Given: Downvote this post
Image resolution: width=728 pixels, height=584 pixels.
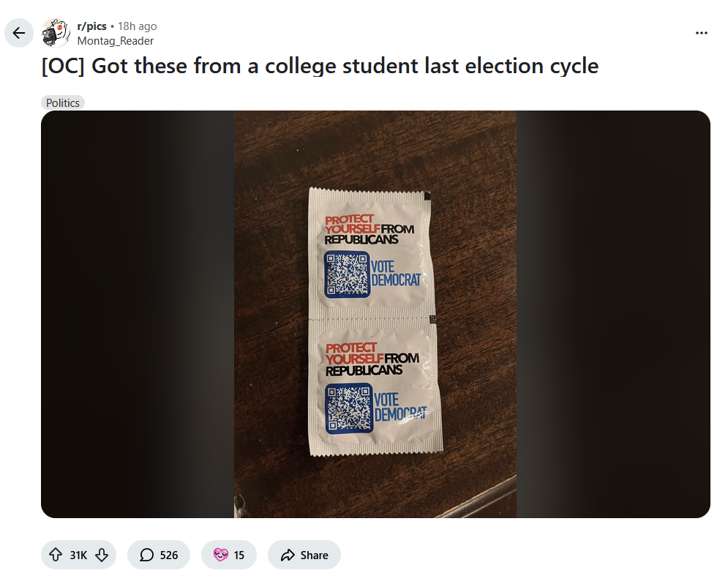Looking at the screenshot, I should point(102,555).
